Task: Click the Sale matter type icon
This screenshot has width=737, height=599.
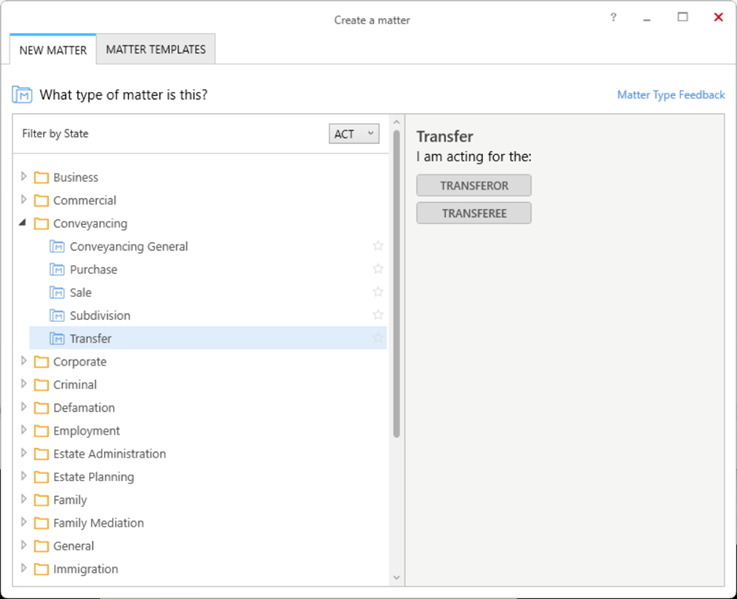Action: pyautogui.click(x=57, y=292)
